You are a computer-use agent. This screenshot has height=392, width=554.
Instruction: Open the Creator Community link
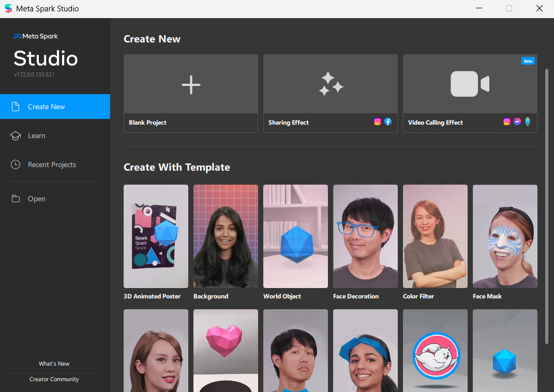pyautogui.click(x=54, y=379)
